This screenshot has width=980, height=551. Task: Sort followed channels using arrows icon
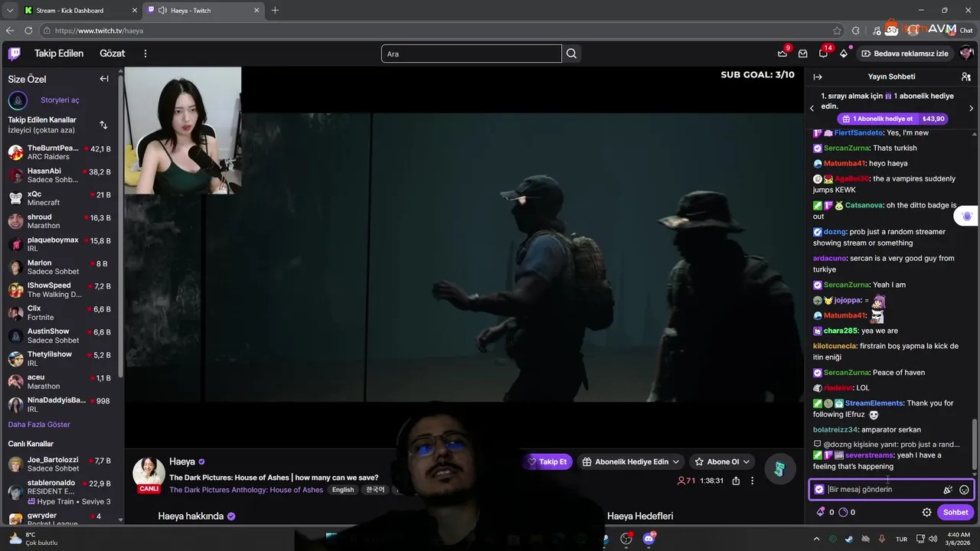(103, 125)
